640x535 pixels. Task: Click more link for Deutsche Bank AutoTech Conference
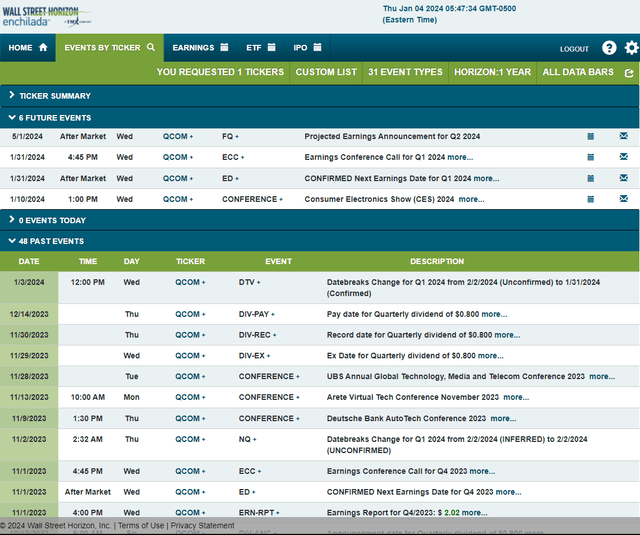click(503, 419)
